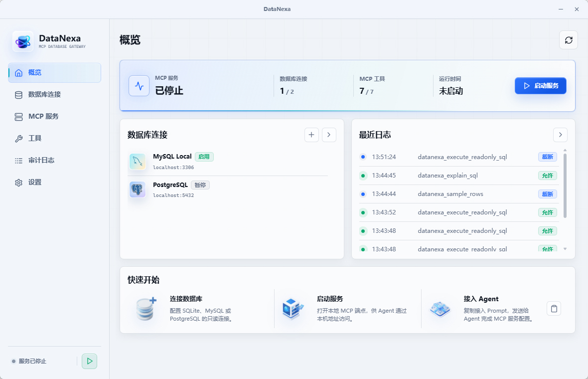
Task: Click the 接入 Agent chip icon
Action: (x=440, y=309)
